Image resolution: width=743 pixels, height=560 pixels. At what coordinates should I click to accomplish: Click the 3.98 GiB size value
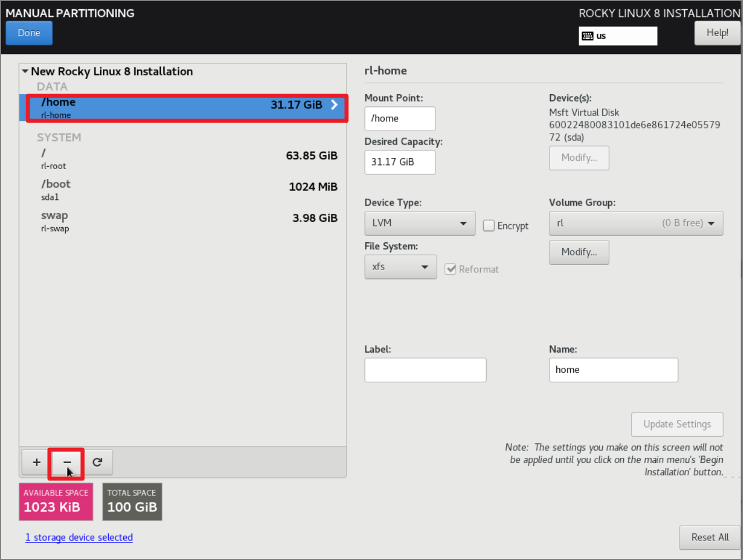(315, 218)
